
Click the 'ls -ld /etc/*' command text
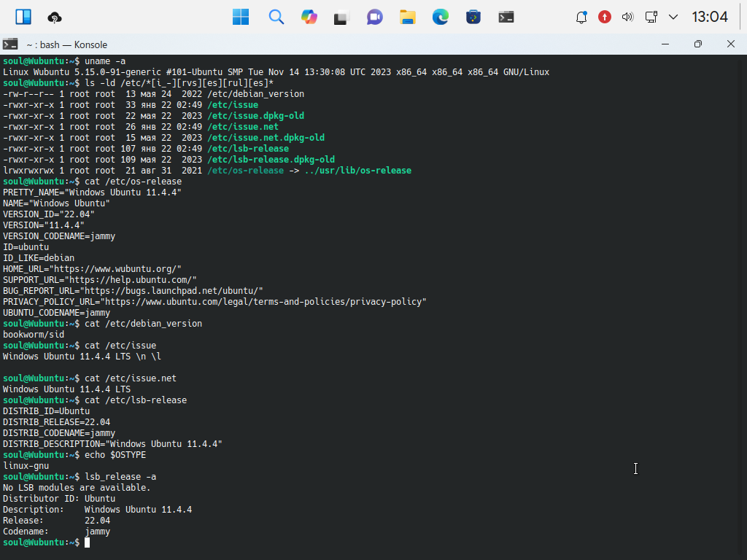pyautogui.click(x=179, y=83)
